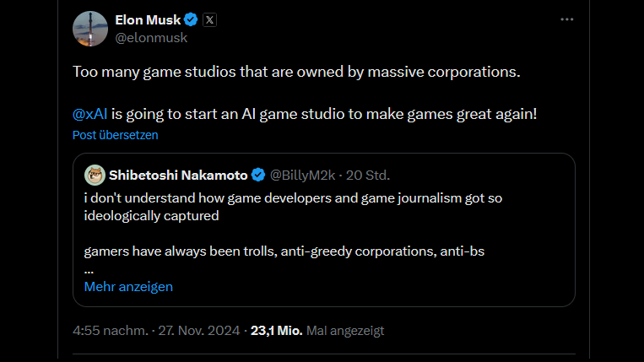Click the truncation ellipsis in quoted post

89,269
